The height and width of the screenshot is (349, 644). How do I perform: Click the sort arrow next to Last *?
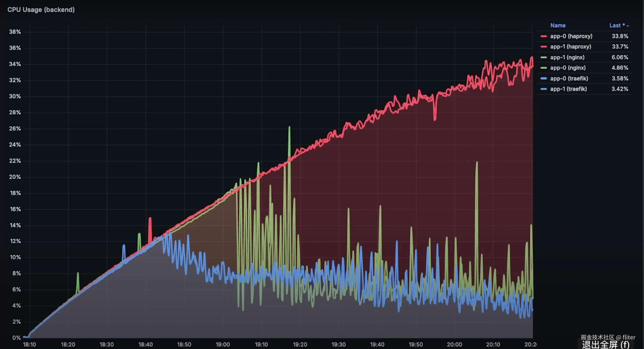628,26
